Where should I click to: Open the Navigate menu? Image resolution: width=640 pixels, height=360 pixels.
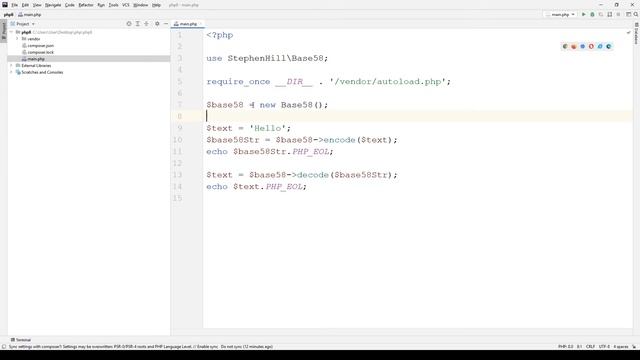(x=53, y=5)
